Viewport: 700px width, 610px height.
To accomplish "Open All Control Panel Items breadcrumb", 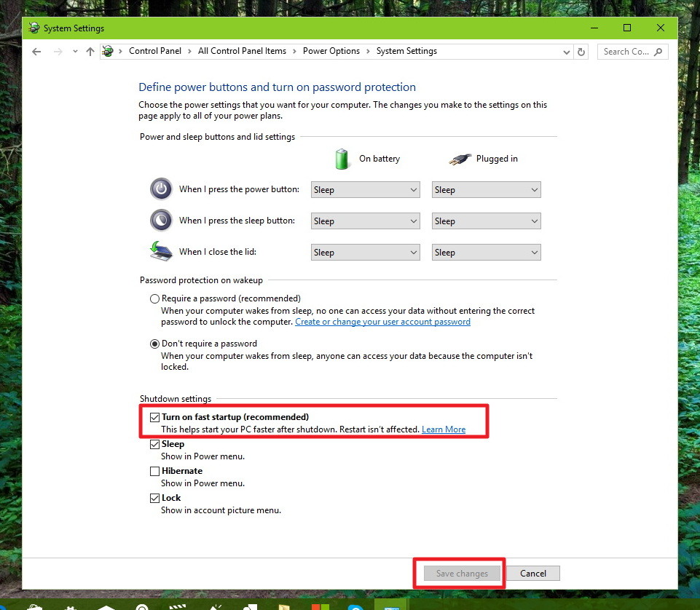I will coord(242,51).
